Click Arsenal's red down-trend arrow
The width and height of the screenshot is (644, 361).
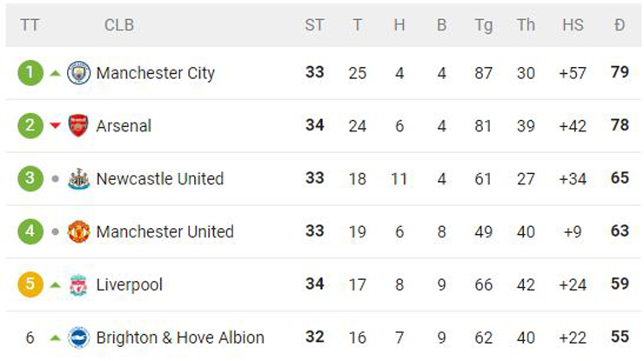pyautogui.click(x=56, y=126)
